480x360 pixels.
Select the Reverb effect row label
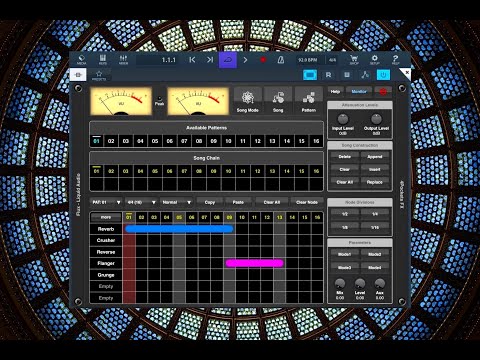106,229
